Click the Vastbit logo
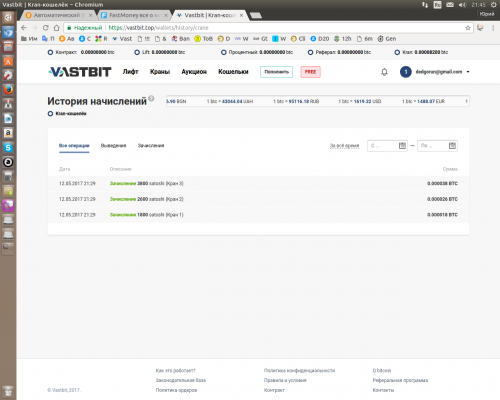 pos(80,72)
